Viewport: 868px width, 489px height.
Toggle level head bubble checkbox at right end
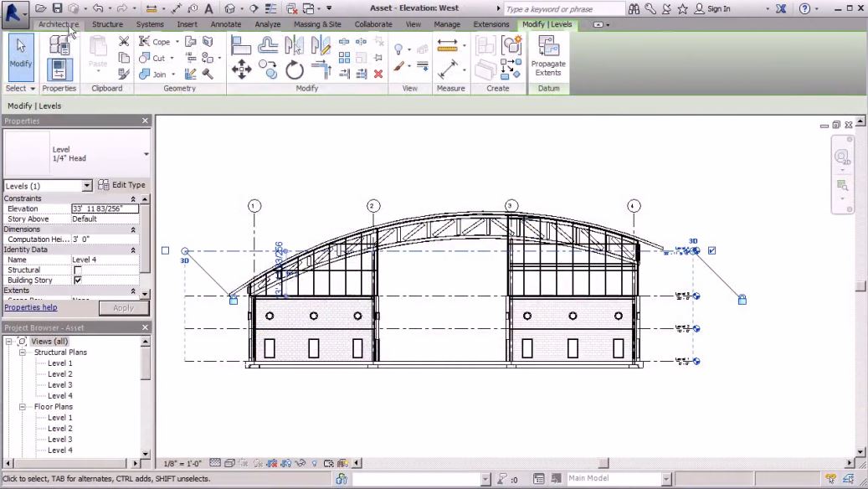click(x=711, y=251)
